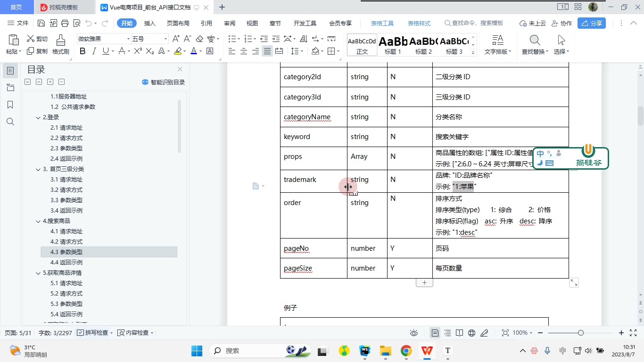
Task: Undo the last action
Action: [88, 23]
